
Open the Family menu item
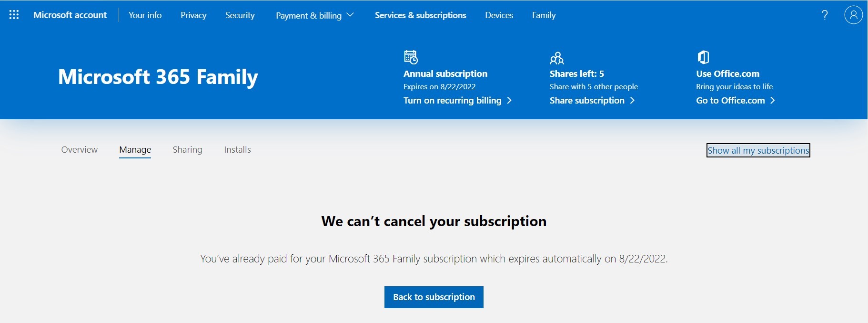[544, 15]
